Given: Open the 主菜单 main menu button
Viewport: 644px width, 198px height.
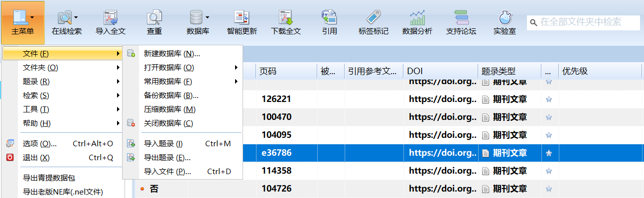Looking at the screenshot, I should (22, 22).
